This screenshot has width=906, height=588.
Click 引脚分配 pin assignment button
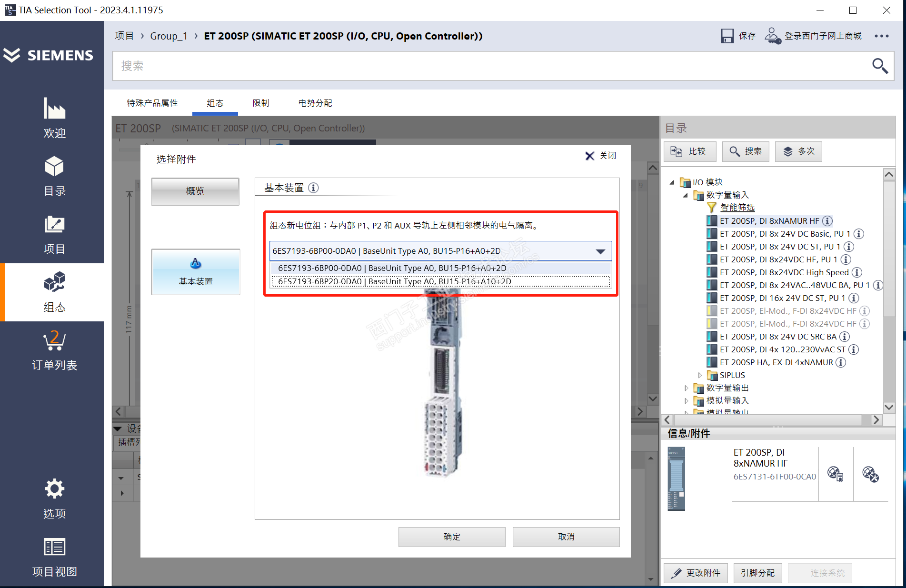click(758, 573)
